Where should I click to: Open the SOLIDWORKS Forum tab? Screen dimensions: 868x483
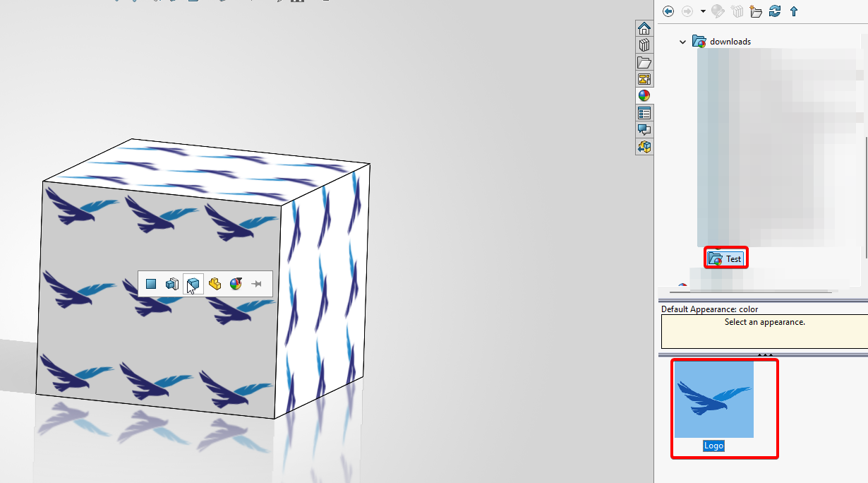click(644, 130)
